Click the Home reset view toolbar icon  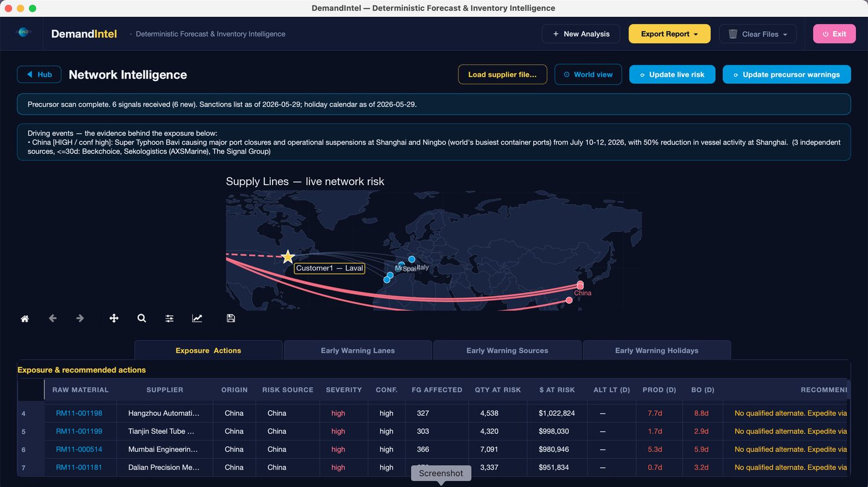[25, 319]
